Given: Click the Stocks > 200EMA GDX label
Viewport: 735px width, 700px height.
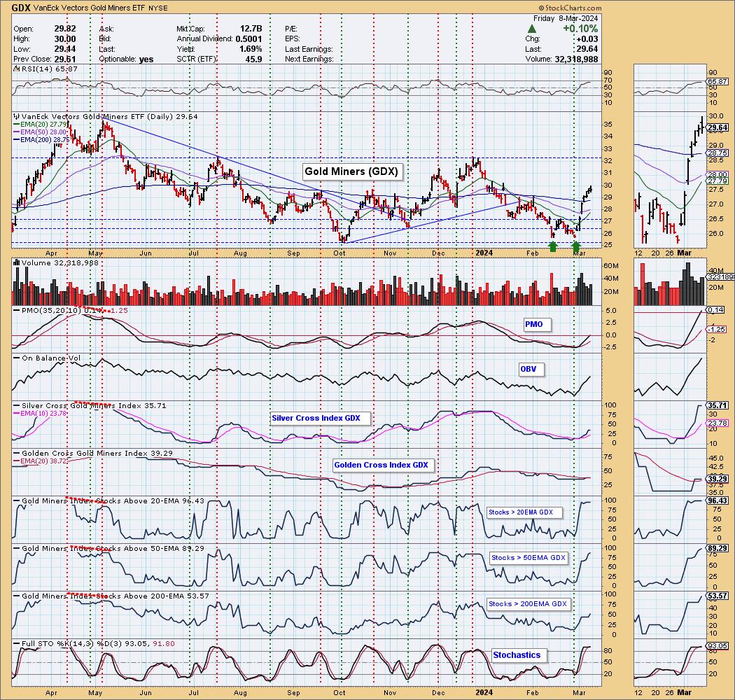Looking at the screenshot, I should point(528,604).
